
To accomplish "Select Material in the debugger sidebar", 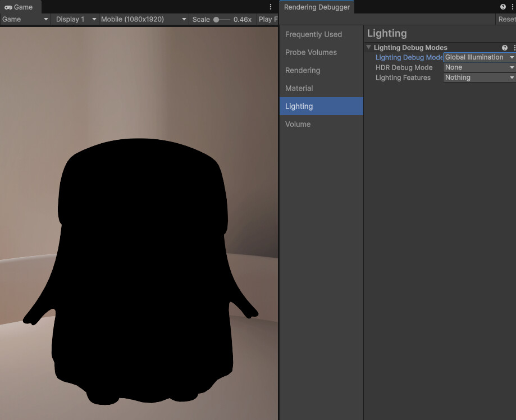I will tap(299, 88).
